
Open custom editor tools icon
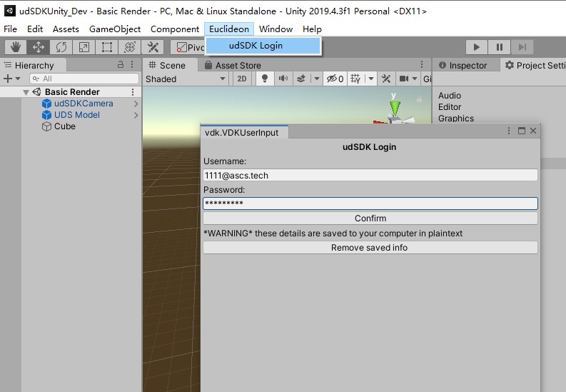click(x=153, y=47)
